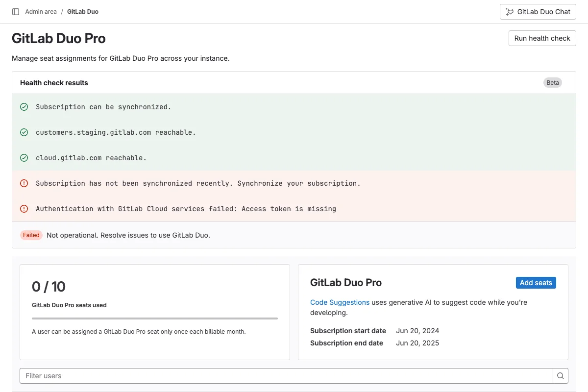This screenshot has height=392, width=588.
Task: Click the seats used progress bar
Action: click(x=155, y=318)
